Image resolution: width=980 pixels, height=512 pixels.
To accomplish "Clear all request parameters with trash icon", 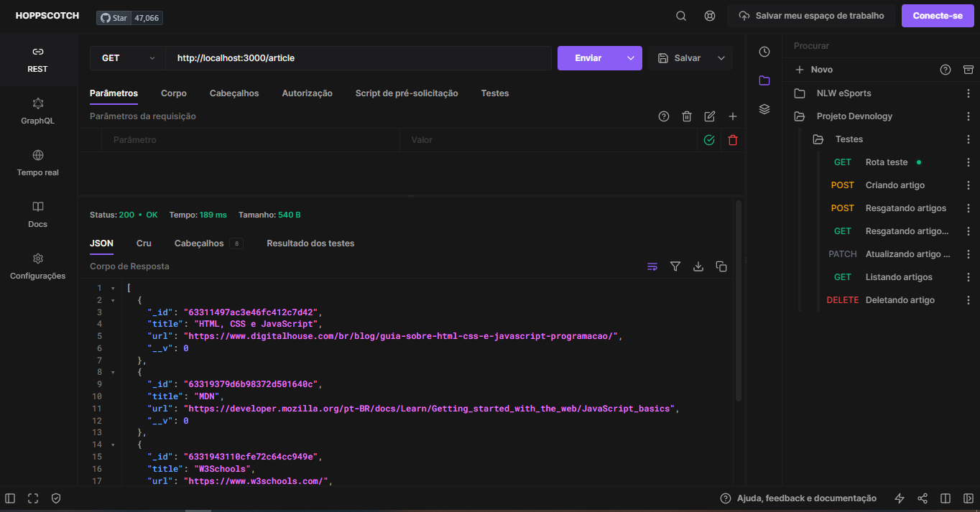I will (686, 116).
